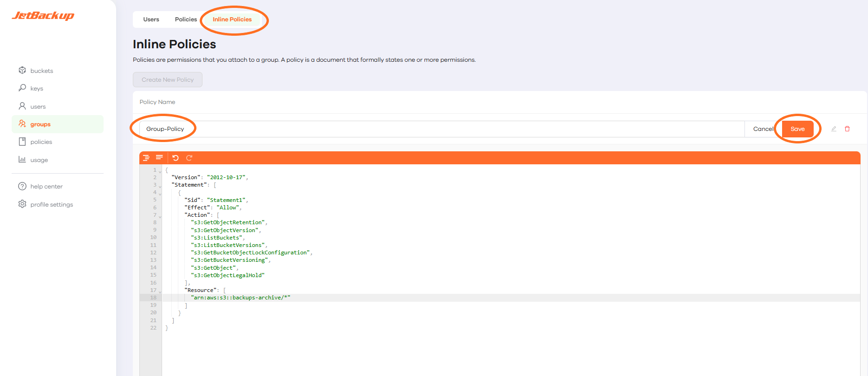Redo the last editor change
Image resolution: width=868 pixels, height=376 pixels.
189,158
